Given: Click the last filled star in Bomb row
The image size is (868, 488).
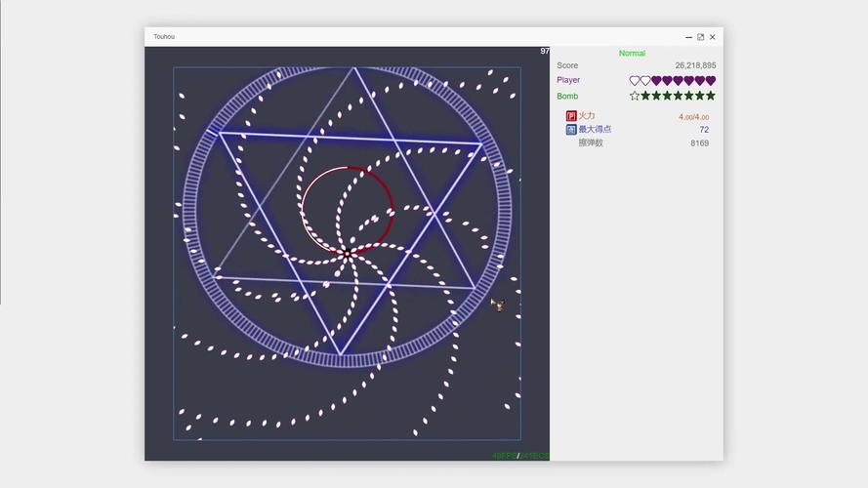Looking at the screenshot, I should pyautogui.click(x=711, y=96).
